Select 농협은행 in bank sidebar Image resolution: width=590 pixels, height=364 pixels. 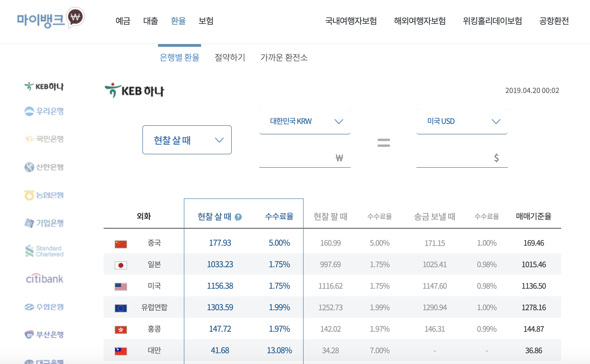coord(44,195)
